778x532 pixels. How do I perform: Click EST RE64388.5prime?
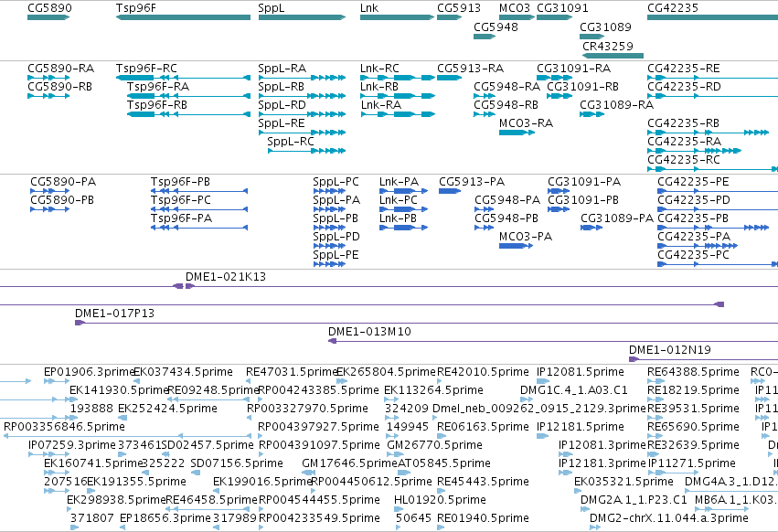point(655,381)
